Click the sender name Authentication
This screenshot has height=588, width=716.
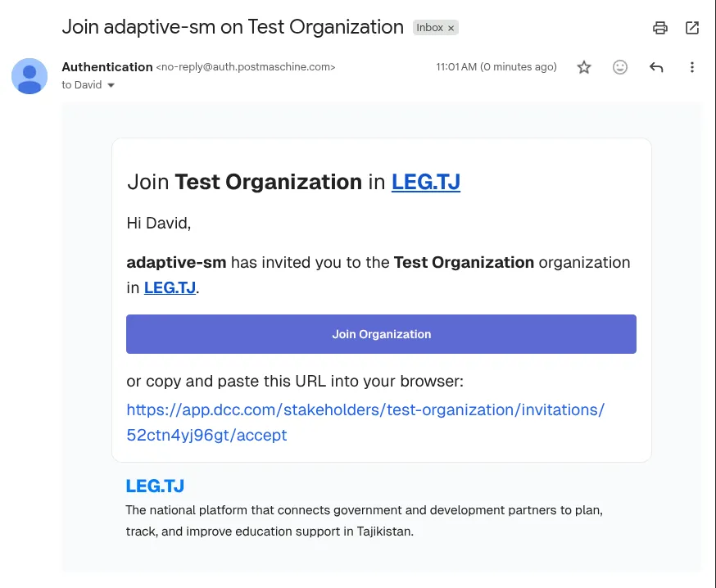pos(106,67)
